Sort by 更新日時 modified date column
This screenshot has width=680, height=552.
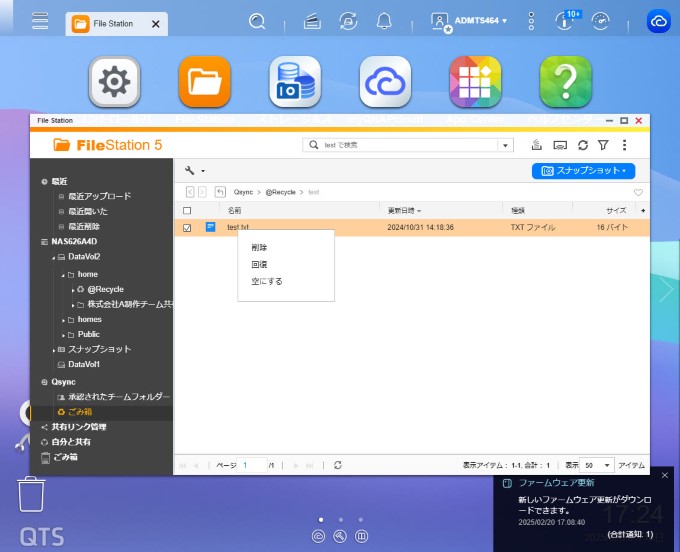point(404,211)
